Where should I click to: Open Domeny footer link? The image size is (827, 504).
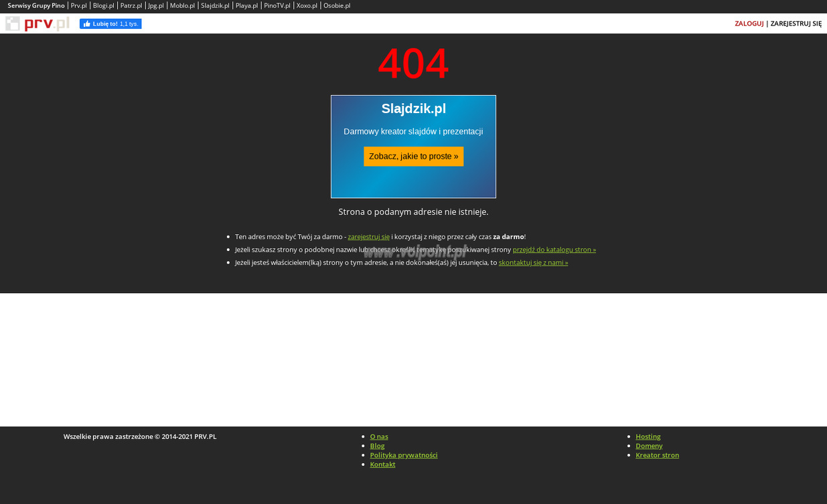coord(650,446)
